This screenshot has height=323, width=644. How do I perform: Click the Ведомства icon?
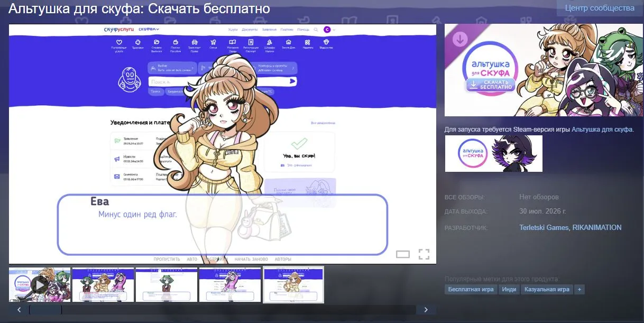pos(326,42)
